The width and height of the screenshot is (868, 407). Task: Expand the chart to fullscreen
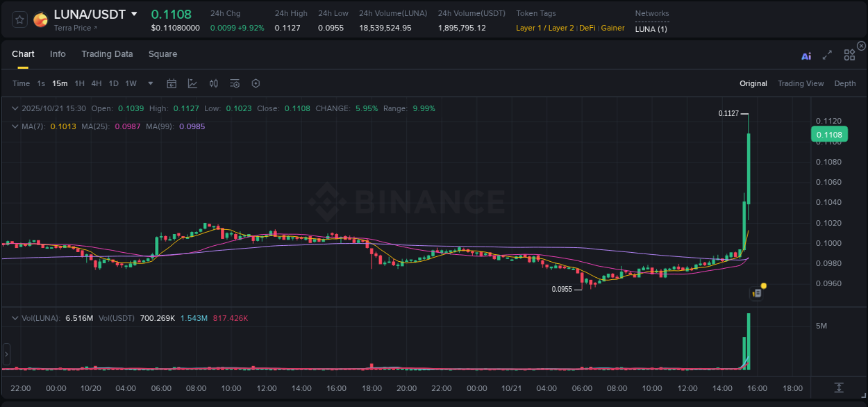pyautogui.click(x=827, y=55)
